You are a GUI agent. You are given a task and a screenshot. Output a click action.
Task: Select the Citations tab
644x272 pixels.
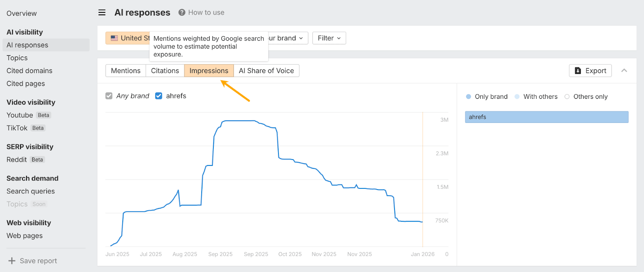[x=165, y=71]
